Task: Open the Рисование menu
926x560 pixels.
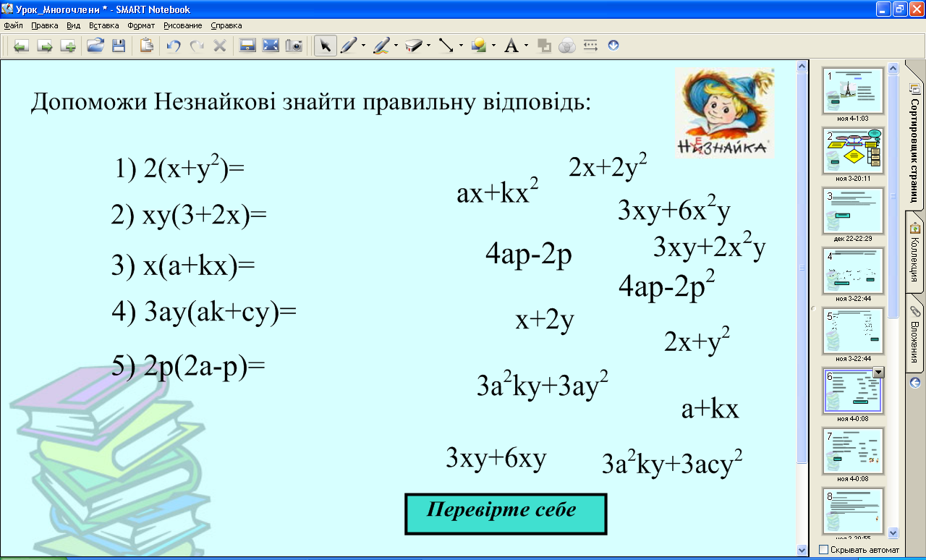Action: pos(183,25)
